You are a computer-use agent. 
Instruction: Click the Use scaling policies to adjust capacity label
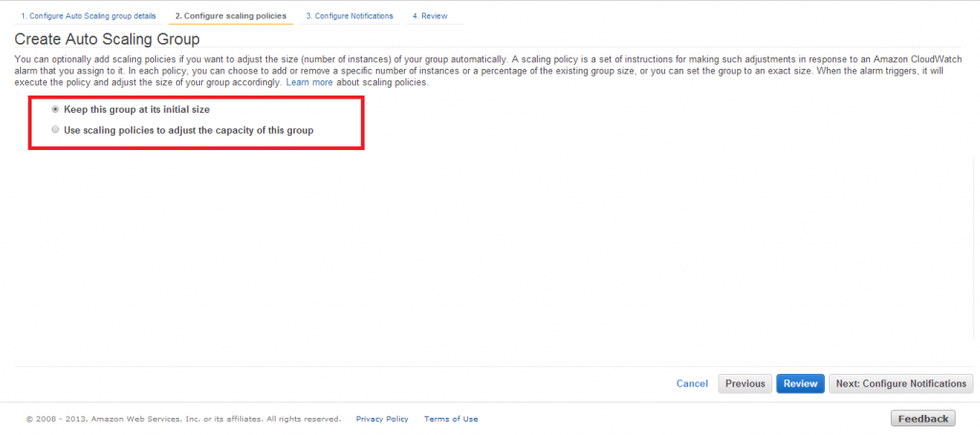coord(189,130)
